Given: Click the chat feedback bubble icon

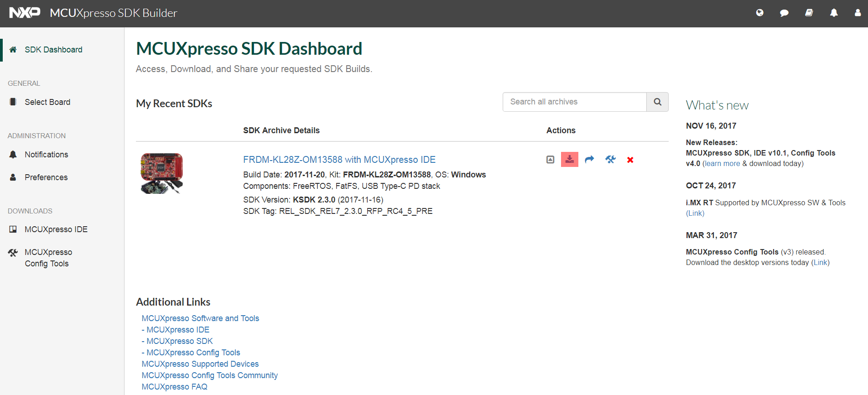Looking at the screenshot, I should tap(784, 13).
